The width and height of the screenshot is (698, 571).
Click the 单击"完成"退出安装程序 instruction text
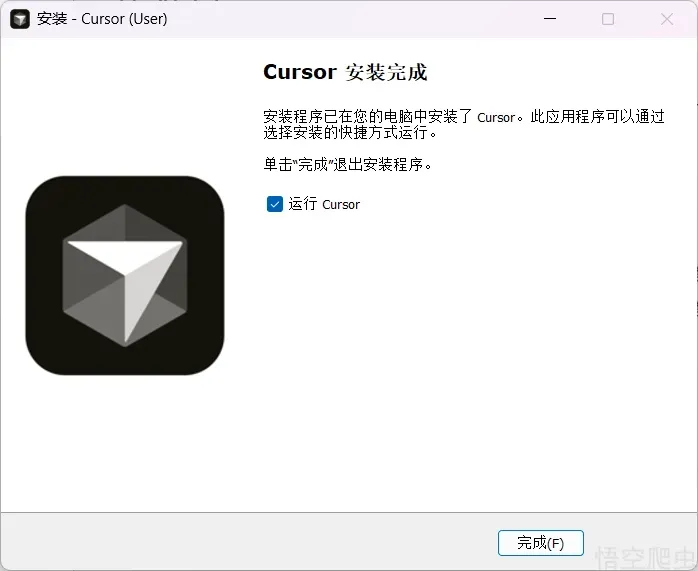point(347,164)
